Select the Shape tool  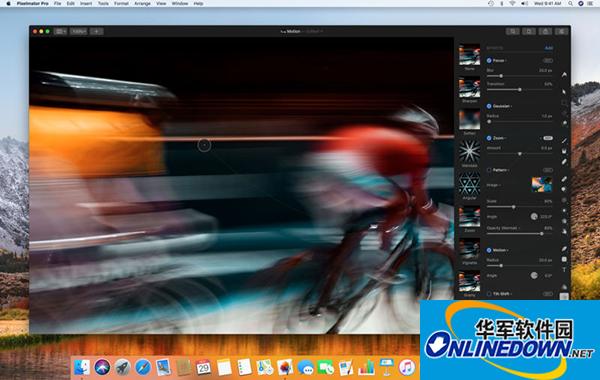coord(564,259)
